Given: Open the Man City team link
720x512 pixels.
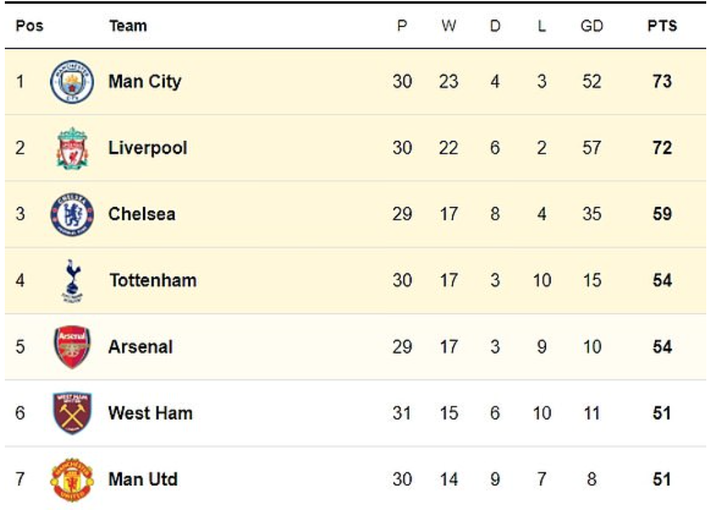Looking at the screenshot, I should pyautogui.click(x=144, y=81).
